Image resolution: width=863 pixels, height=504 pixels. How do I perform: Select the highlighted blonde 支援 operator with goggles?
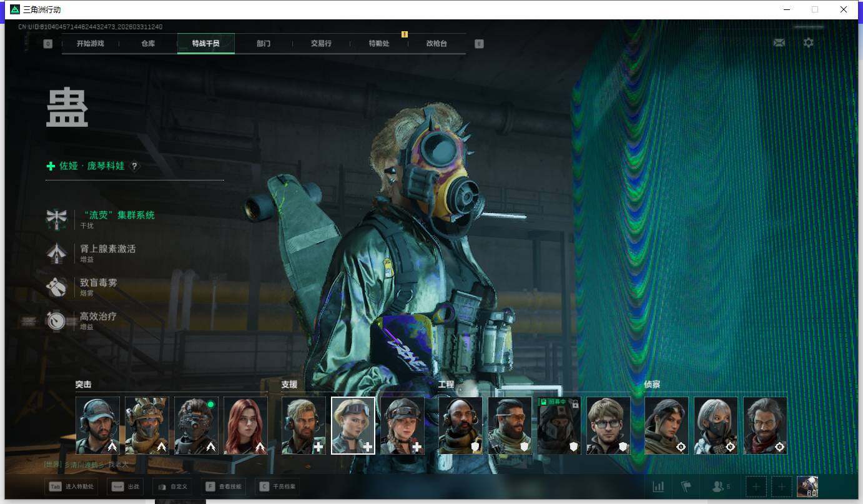[353, 425]
